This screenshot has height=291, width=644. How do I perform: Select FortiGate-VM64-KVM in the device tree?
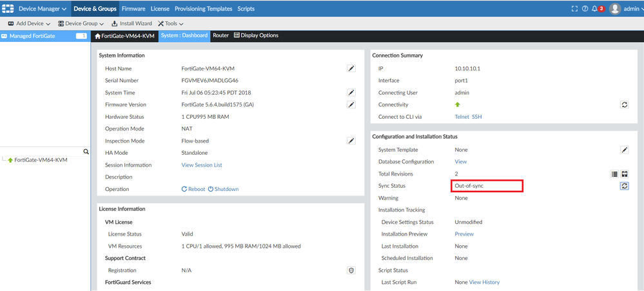point(40,160)
